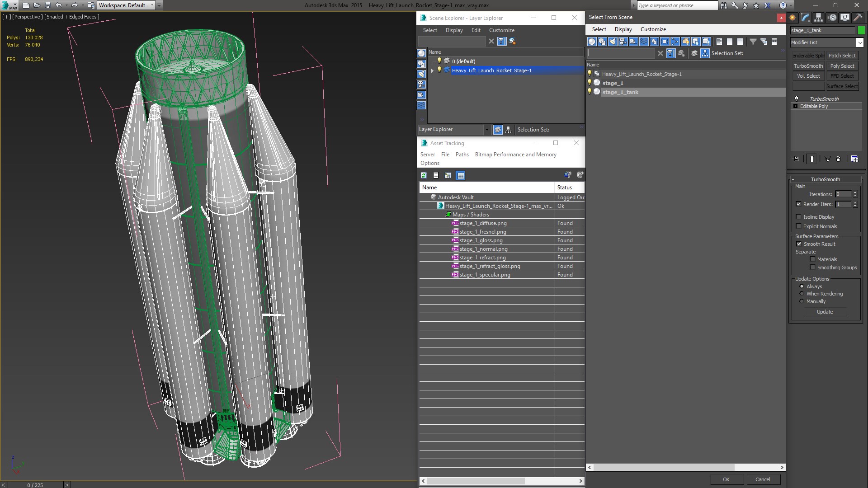Switch Asset Tracking to table view icon
This screenshot has width=868, height=488.
point(460,175)
